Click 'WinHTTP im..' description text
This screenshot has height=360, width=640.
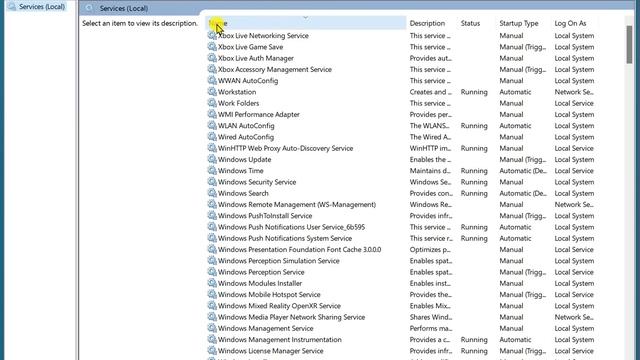430,149
